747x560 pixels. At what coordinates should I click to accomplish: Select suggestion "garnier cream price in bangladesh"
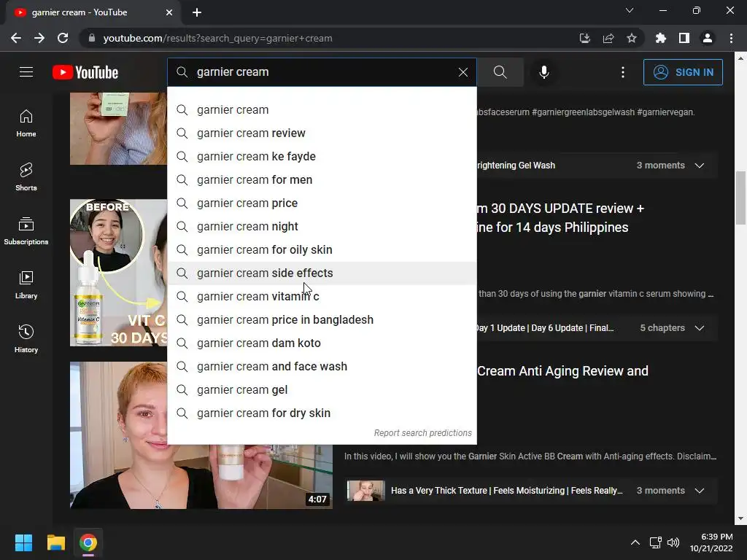tap(322, 319)
